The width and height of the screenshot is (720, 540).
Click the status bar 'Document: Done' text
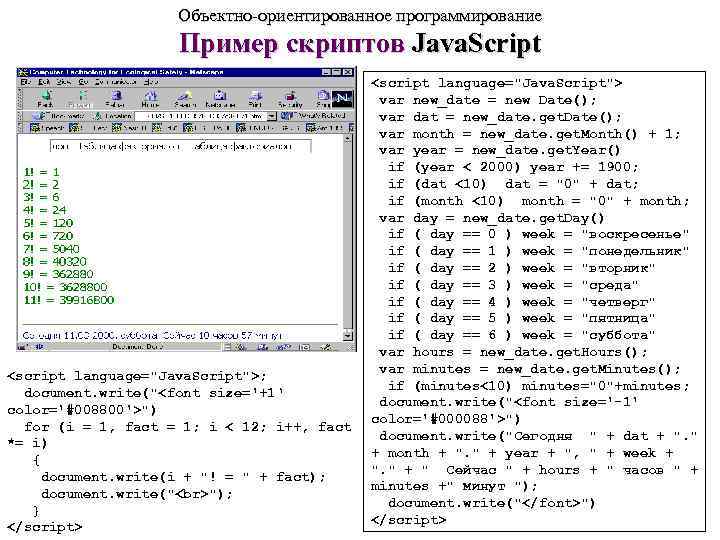point(137,347)
